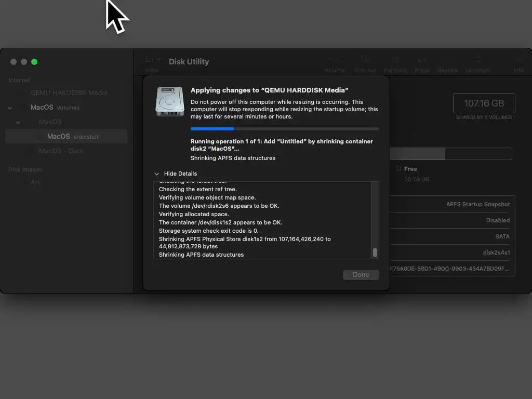This screenshot has height=399, width=532.
Task: Click the Internal sidebar section header
Action: coord(19,80)
